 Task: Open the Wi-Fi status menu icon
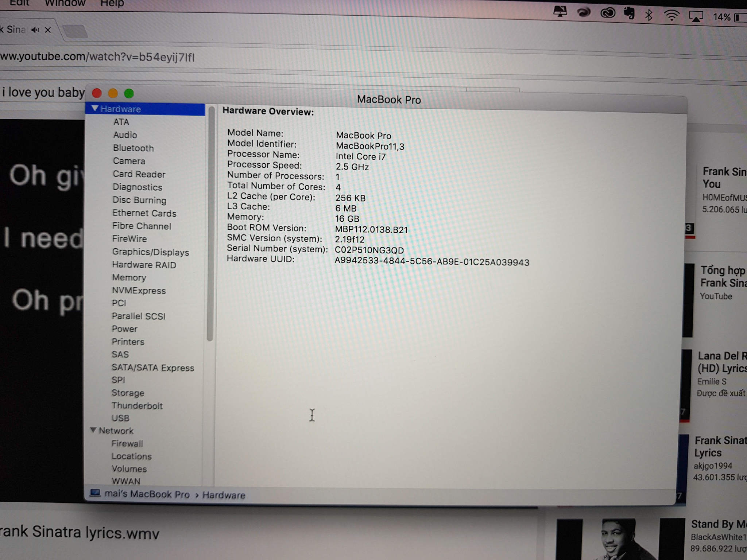point(671,16)
